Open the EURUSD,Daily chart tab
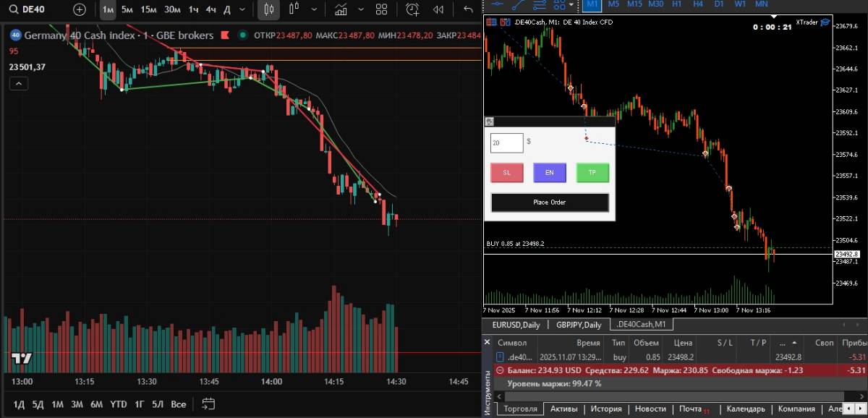 coord(516,325)
